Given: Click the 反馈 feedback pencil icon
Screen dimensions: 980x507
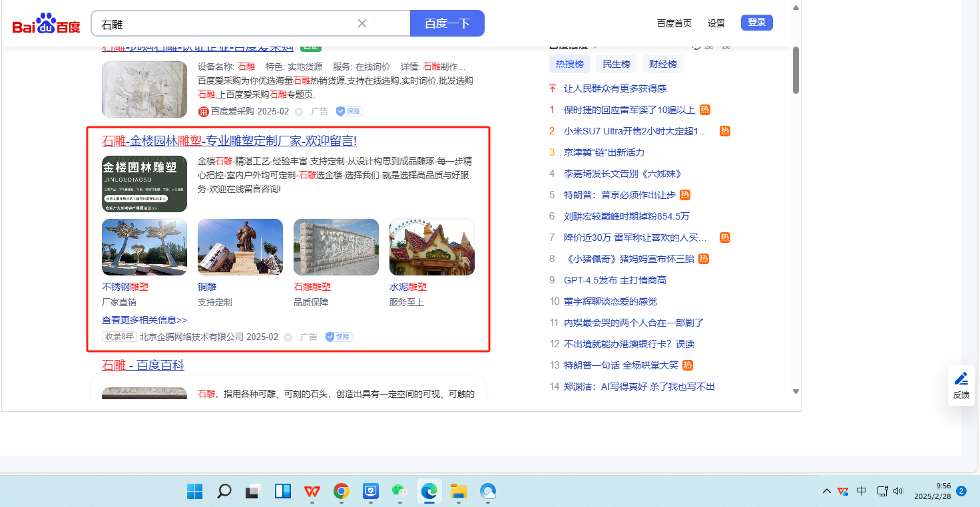Looking at the screenshot, I should coord(961,379).
